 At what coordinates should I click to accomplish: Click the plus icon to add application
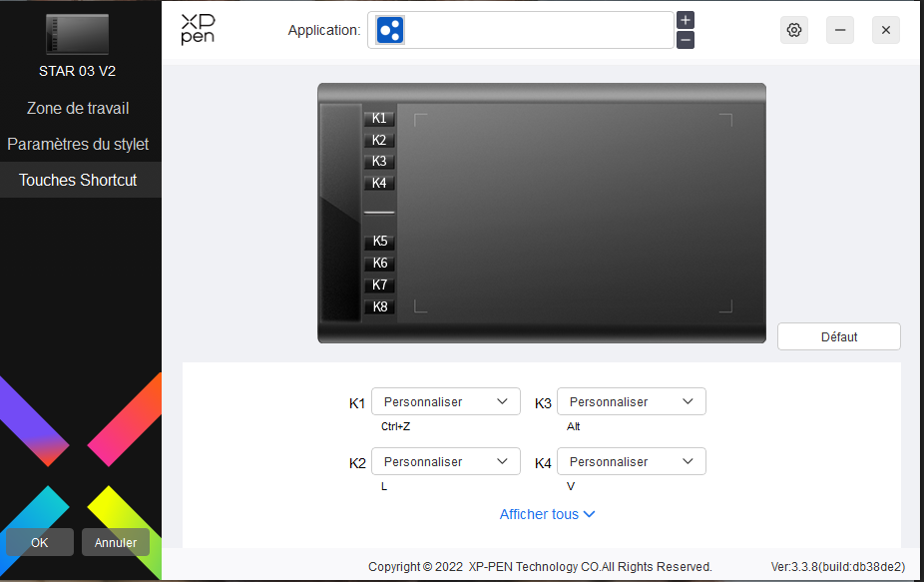coord(685,20)
